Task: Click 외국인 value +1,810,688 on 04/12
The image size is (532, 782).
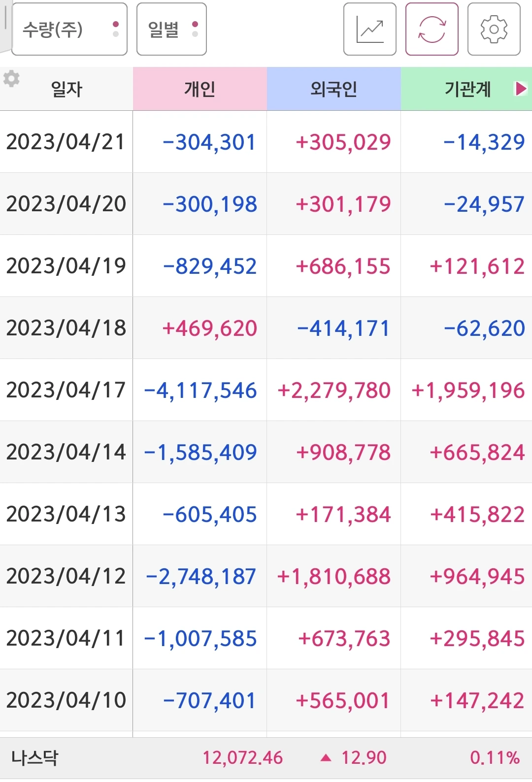Action: [334, 577]
